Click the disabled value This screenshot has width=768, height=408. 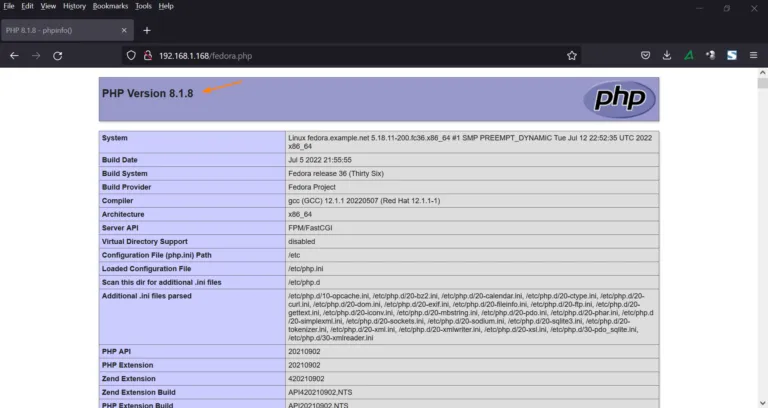(x=302, y=241)
